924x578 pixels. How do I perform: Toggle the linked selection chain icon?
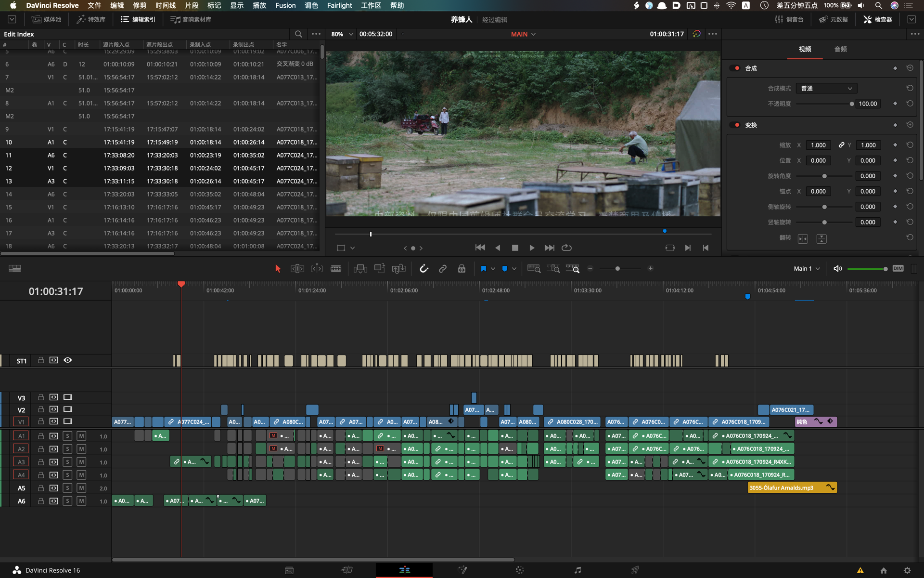tap(442, 269)
